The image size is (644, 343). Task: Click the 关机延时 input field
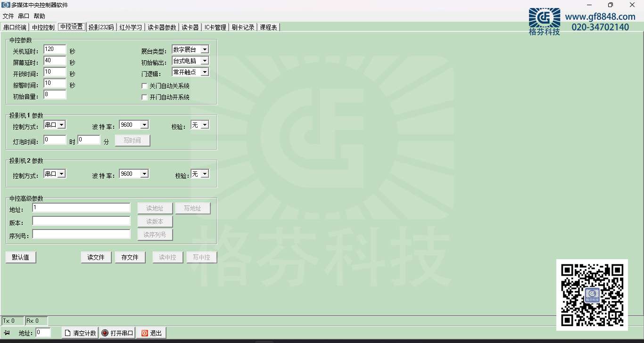(54, 49)
